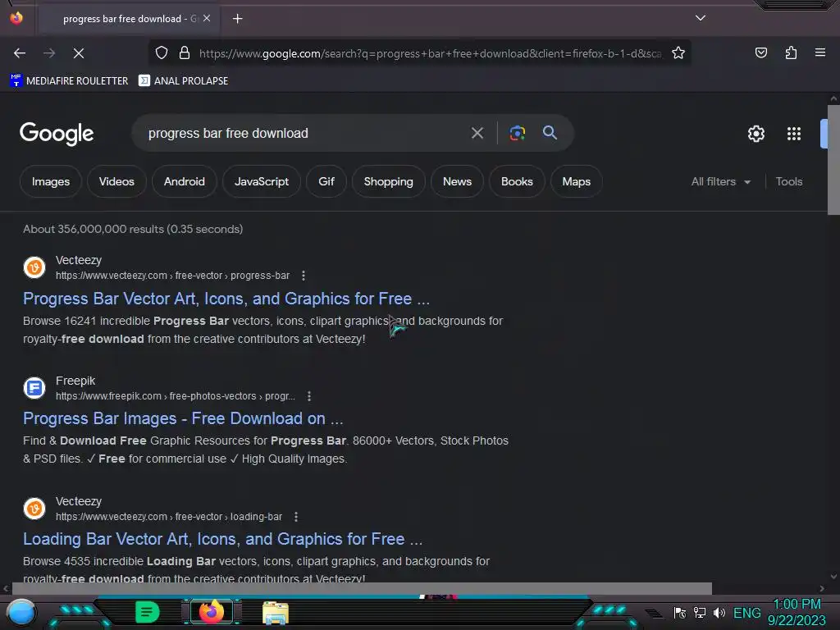Go back using the browser back arrow

pos(20,53)
